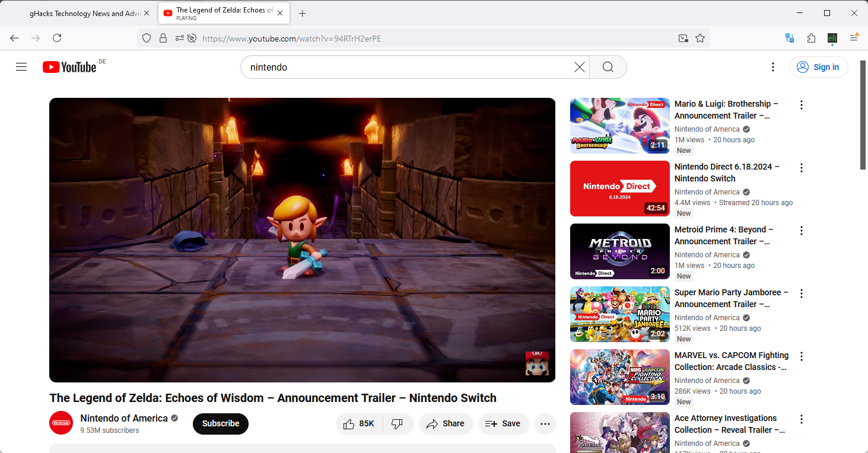This screenshot has width=868, height=453.
Task: Click the blocked autoplay icon in address bar
Action: pos(192,38)
